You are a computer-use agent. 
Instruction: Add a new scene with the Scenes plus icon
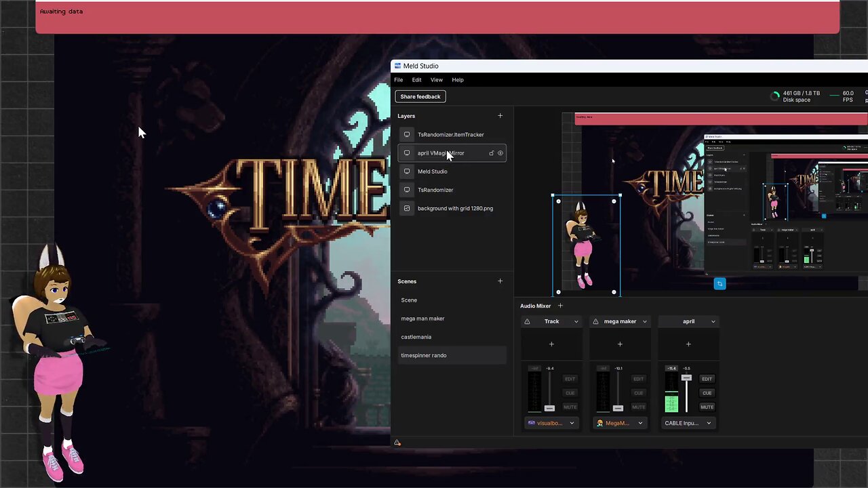click(500, 281)
